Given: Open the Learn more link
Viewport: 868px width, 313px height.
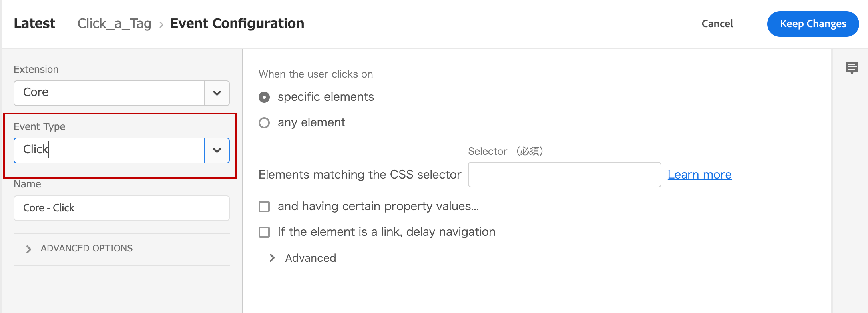Looking at the screenshot, I should click(699, 175).
